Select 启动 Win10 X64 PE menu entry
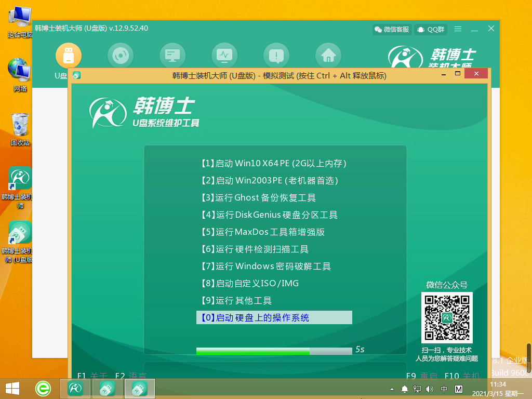This screenshot has height=399, width=532. click(x=274, y=163)
